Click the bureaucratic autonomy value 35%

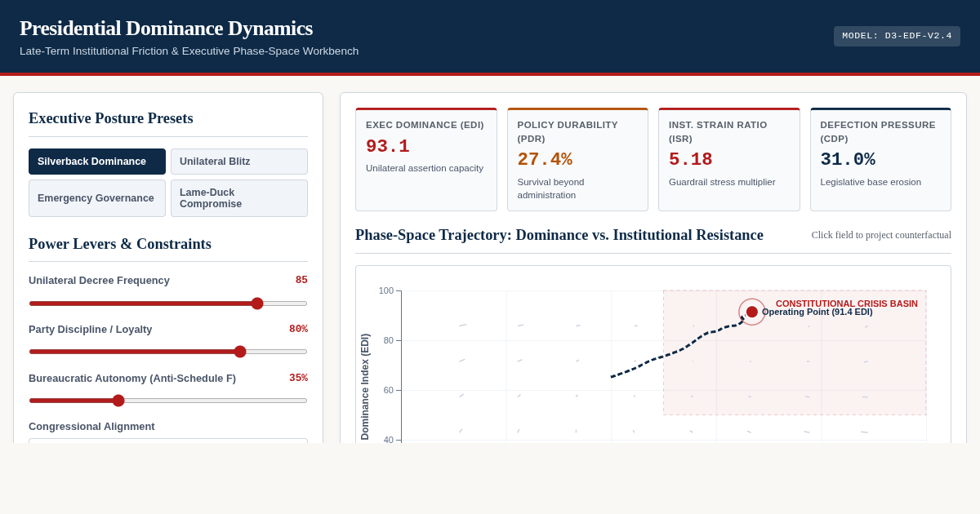tap(298, 378)
